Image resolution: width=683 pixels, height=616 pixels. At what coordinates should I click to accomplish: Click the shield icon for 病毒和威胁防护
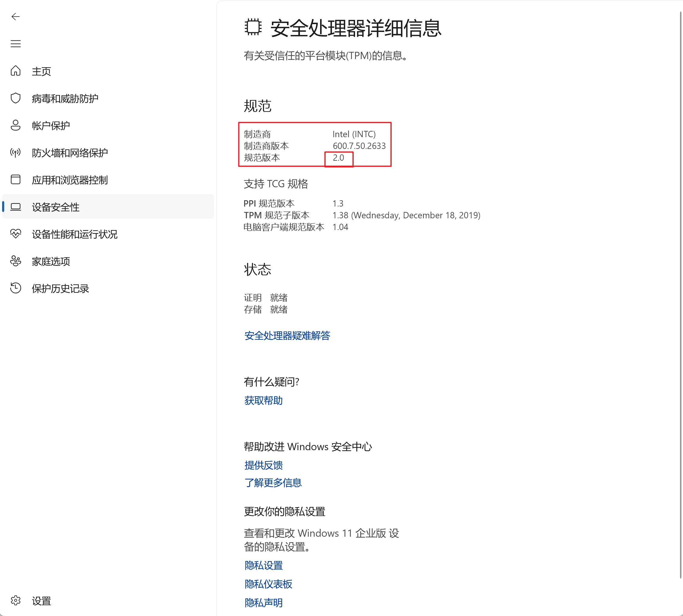16,98
